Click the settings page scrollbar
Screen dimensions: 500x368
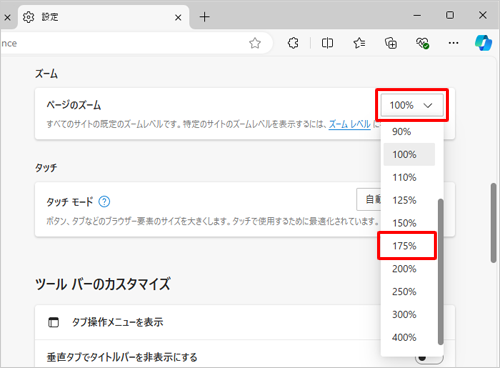(x=494, y=223)
